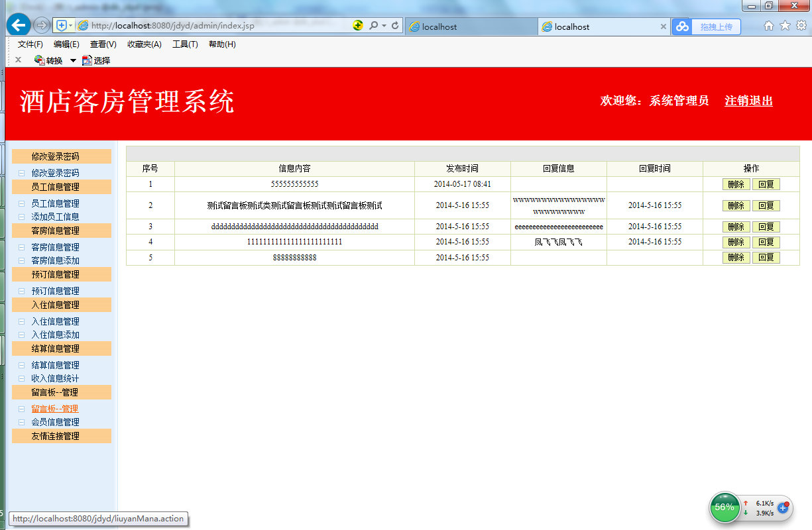The height and width of the screenshot is (530, 812).
Task: Open the 工具(T) menu
Action: pos(185,44)
